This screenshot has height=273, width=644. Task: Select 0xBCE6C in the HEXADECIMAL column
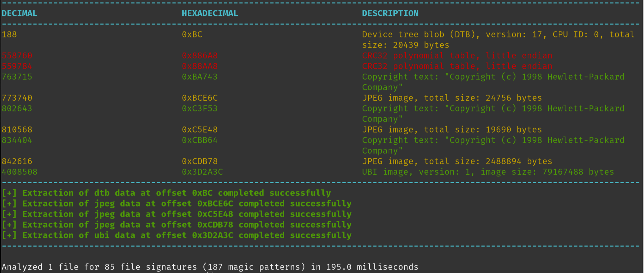200,98
